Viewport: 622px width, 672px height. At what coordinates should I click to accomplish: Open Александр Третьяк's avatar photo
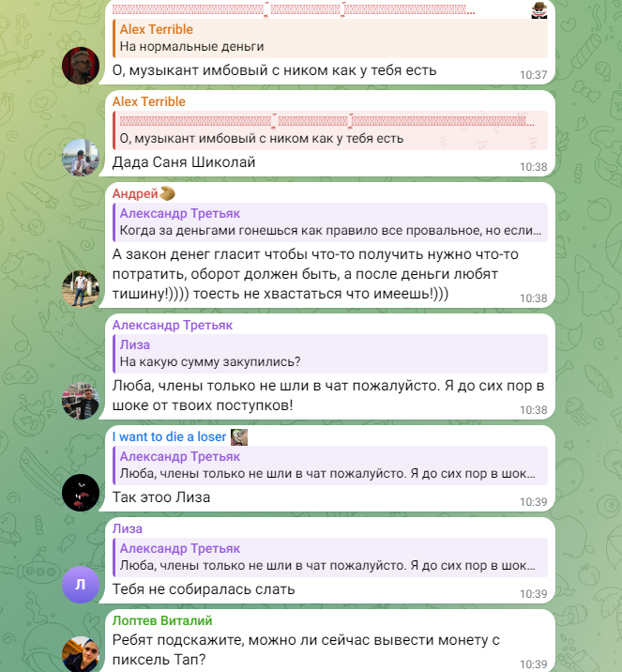click(81, 400)
